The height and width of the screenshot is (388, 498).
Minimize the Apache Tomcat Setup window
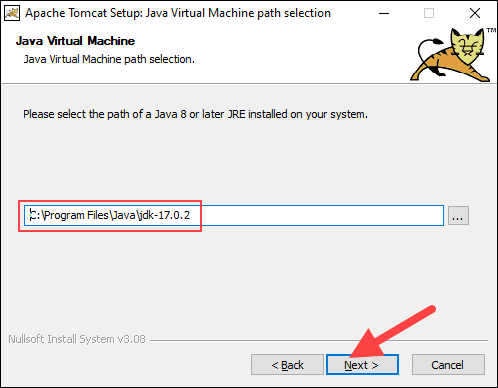(x=384, y=13)
